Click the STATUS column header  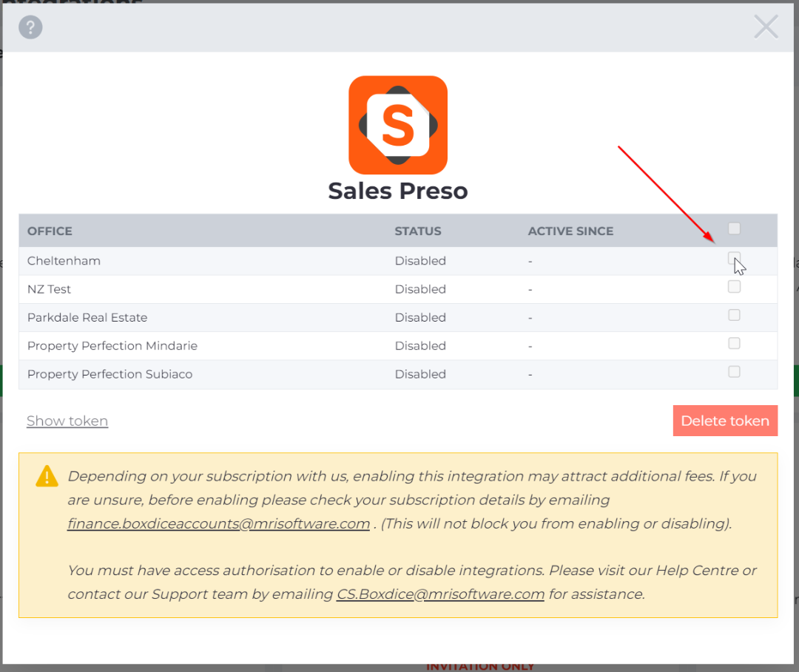coord(418,231)
